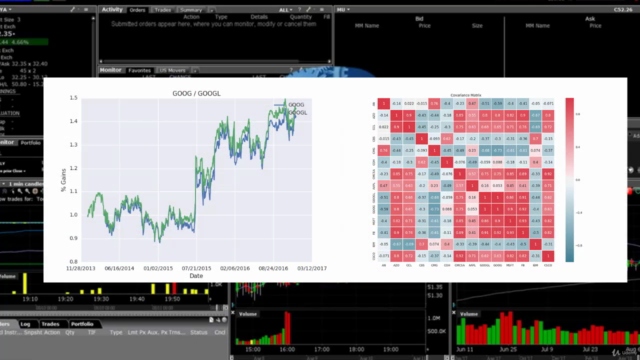Screen dimensions: 640x360
Task: Switch to Trades tab in Activity panel
Action: [162, 10]
